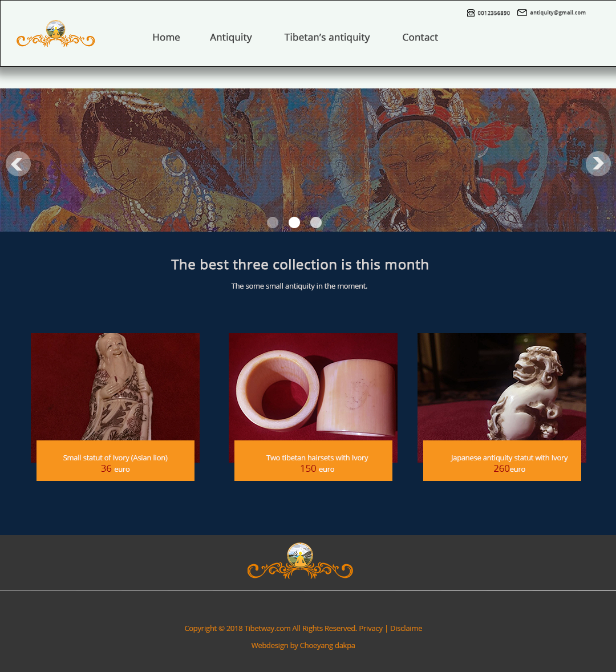Image resolution: width=616 pixels, height=672 pixels.
Task: Go to Tibetan's antiquity page
Action: (327, 37)
